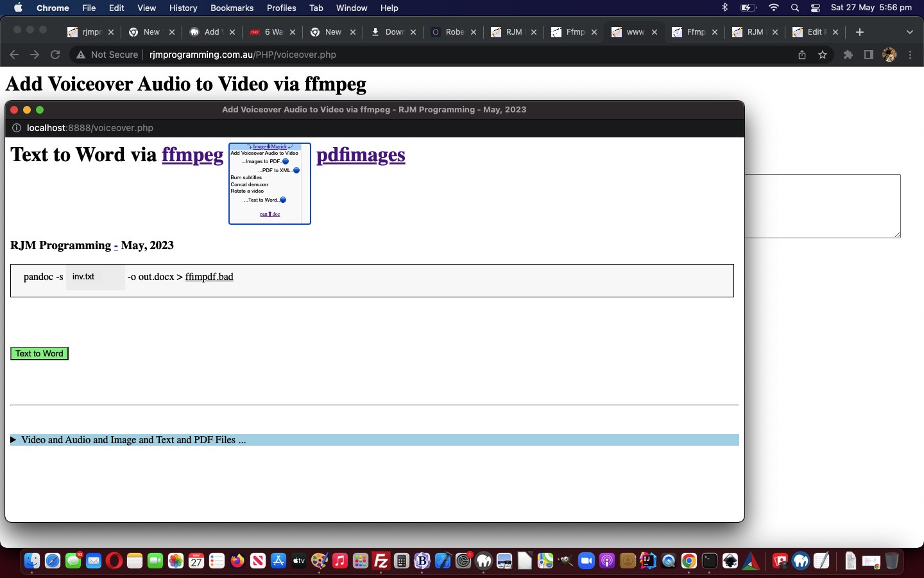Viewport: 924px width, 578px height.
Task: Bookmark this page with the star icon
Action: (x=823, y=55)
